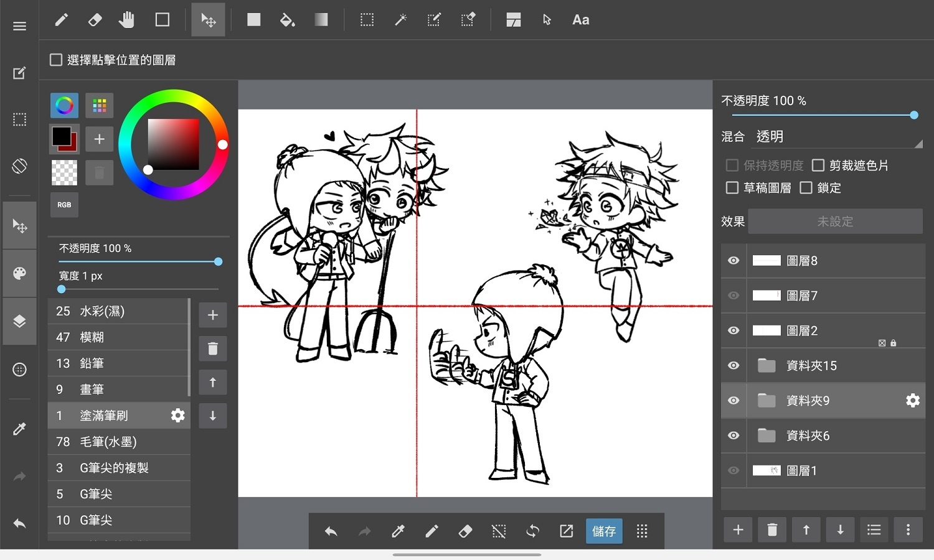This screenshot has height=560, width=934.
Task: Select the selection pen tool
Action: [x=434, y=20]
